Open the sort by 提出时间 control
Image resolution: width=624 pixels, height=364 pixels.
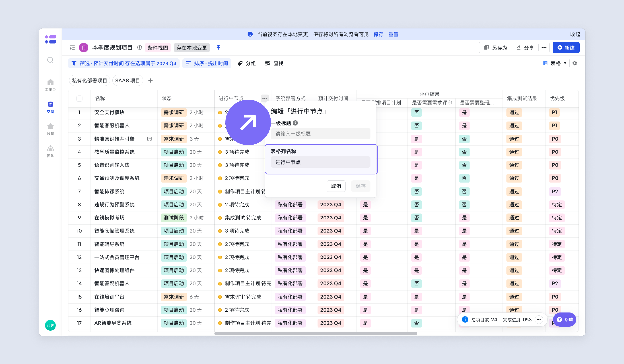(x=207, y=63)
